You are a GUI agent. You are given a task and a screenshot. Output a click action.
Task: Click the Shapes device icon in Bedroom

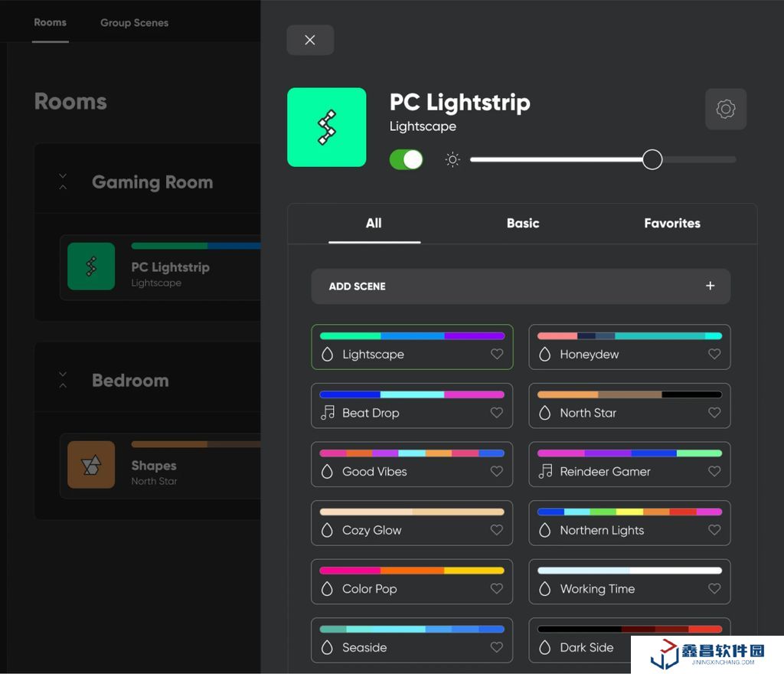tap(91, 464)
